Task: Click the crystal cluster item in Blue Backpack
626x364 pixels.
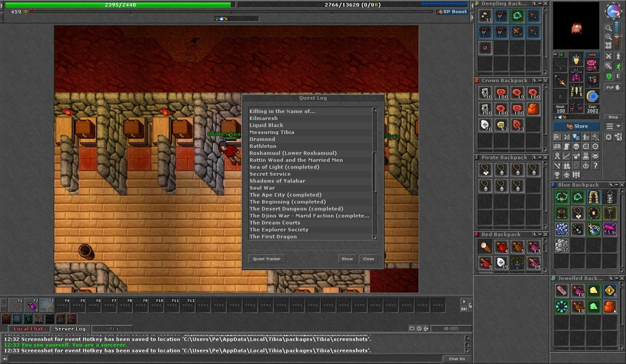Action: click(562, 229)
